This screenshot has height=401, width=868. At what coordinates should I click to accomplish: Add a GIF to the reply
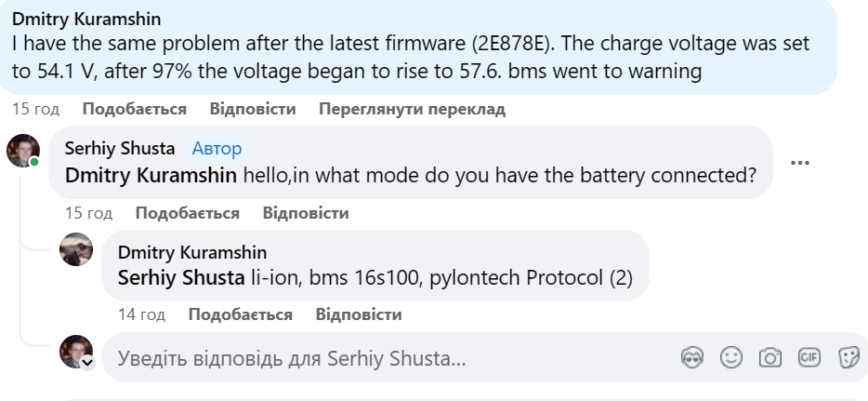[809, 358]
